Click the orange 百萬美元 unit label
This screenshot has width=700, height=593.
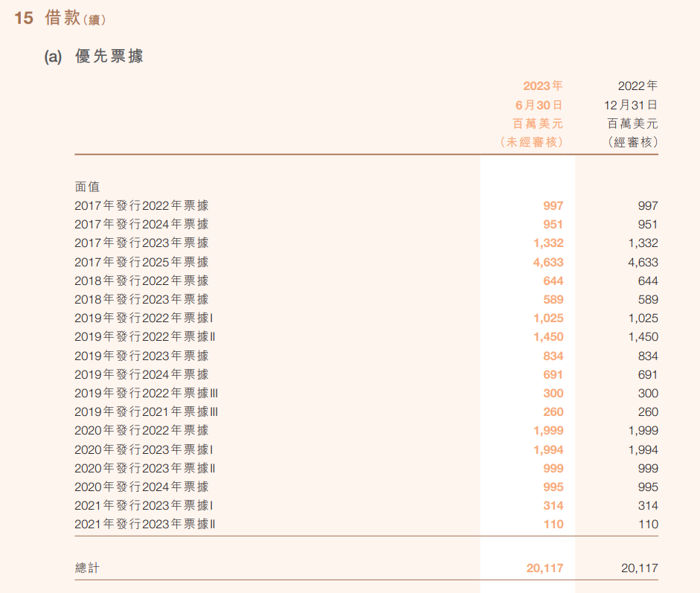pos(538,124)
